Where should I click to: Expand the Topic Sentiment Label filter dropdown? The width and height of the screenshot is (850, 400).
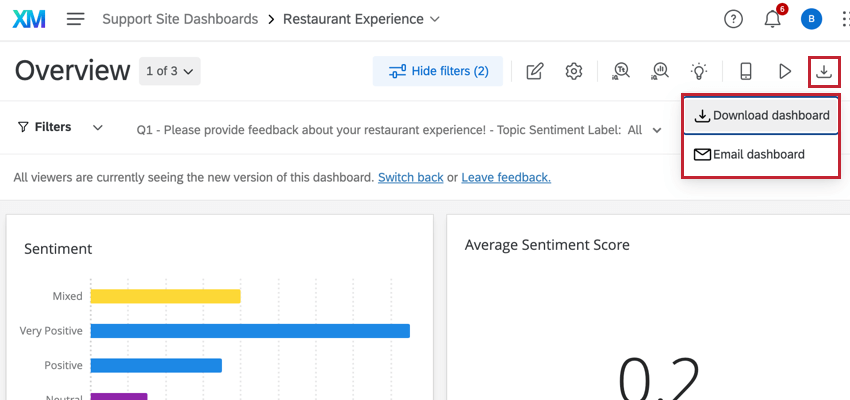click(657, 129)
